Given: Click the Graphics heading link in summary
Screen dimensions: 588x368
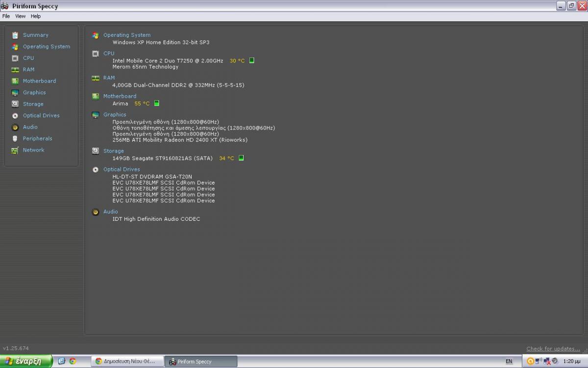Looking at the screenshot, I should (x=115, y=115).
